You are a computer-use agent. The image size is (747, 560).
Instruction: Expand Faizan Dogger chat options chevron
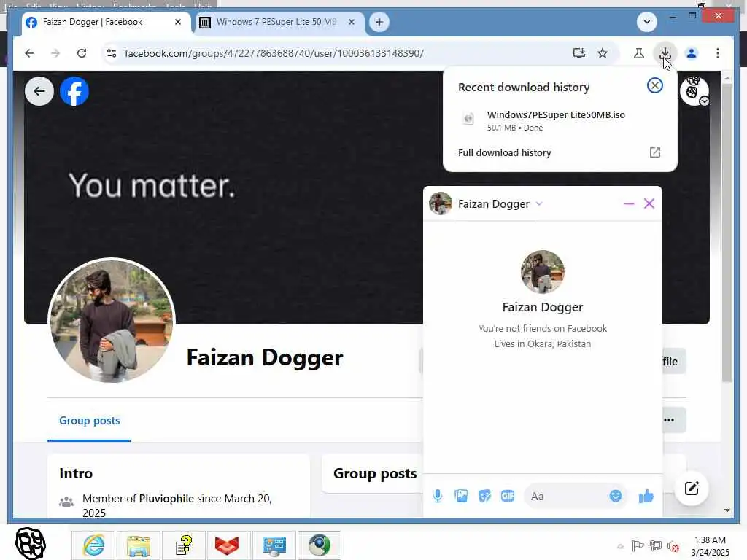pos(539,204)
